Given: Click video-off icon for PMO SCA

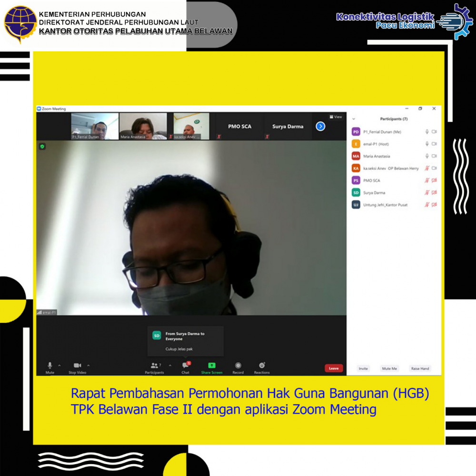Looking at the screenshot, I should coord(435,180).
